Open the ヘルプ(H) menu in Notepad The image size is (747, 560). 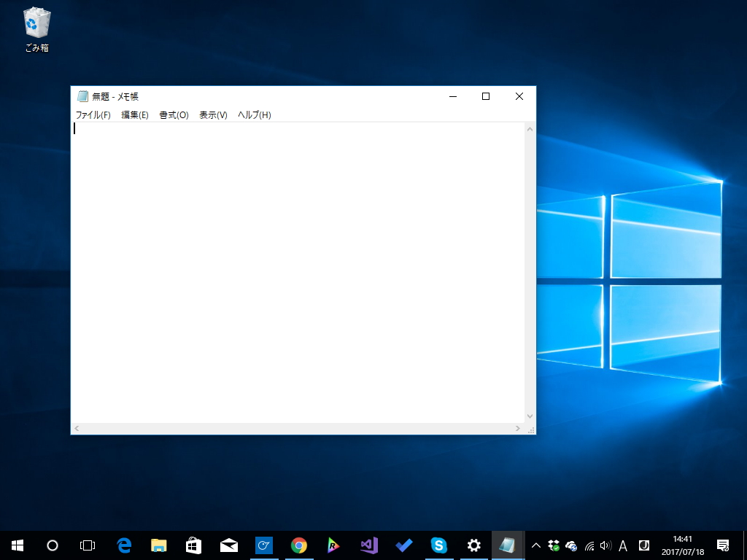coord(252,114)
